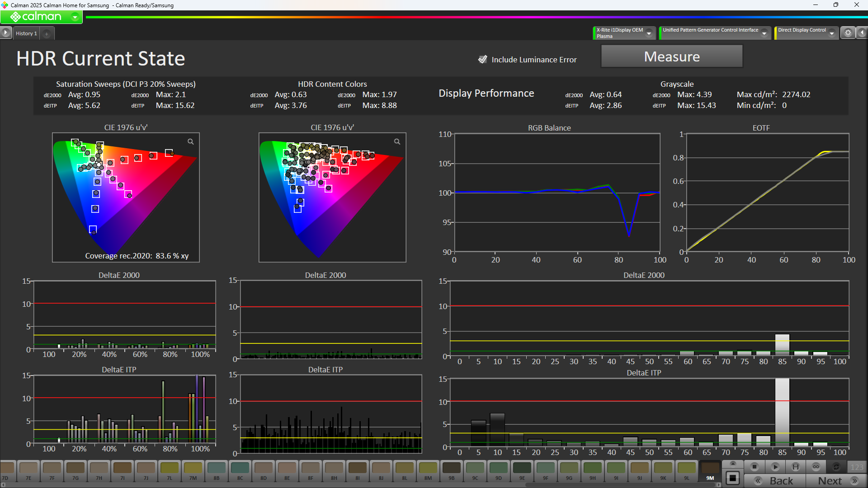Open Unified Pattern Generator Control Interface dropdown
The image size is (868, 488).
point(764,33)
